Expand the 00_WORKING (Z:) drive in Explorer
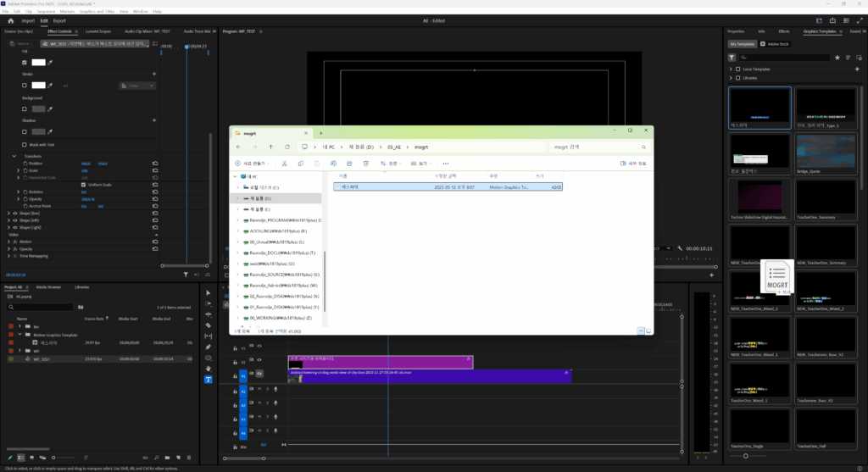Viewport: 868px width, 472px height. coord(238,318)
